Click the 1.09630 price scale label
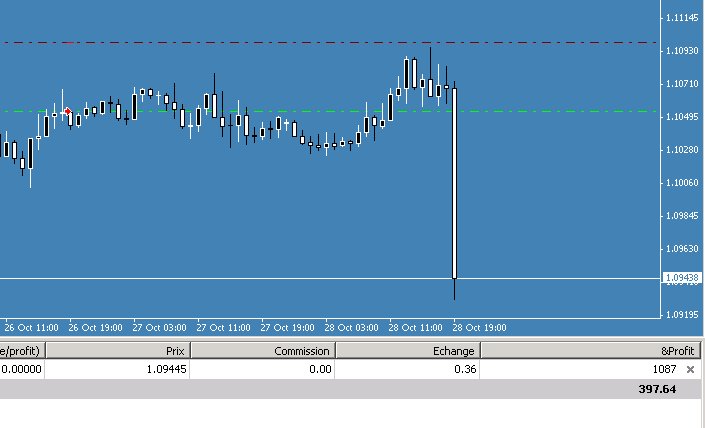The height and width of the screenshot is (428, 705). click(682, 249)
